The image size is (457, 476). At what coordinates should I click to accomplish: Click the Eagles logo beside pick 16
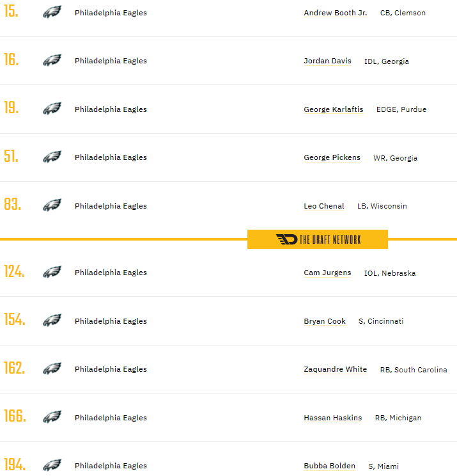click(x=52, y=61)
